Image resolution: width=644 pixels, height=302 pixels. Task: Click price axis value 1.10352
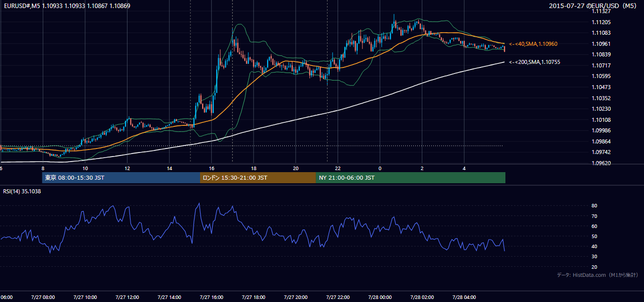(x=602, y=98)
